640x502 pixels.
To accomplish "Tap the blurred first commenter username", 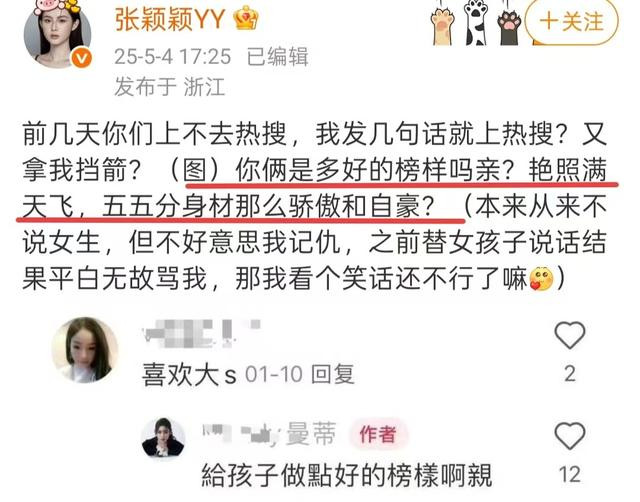I will click(202, 334).
